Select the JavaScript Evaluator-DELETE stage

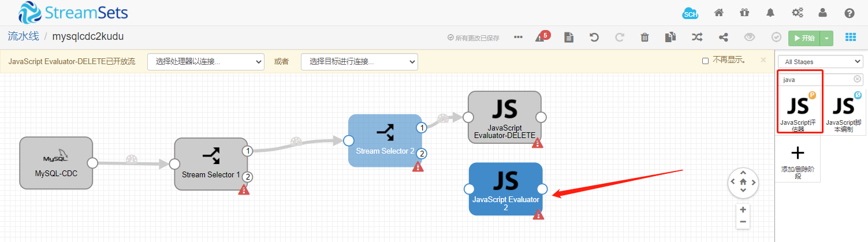click(x=504, y=117)
